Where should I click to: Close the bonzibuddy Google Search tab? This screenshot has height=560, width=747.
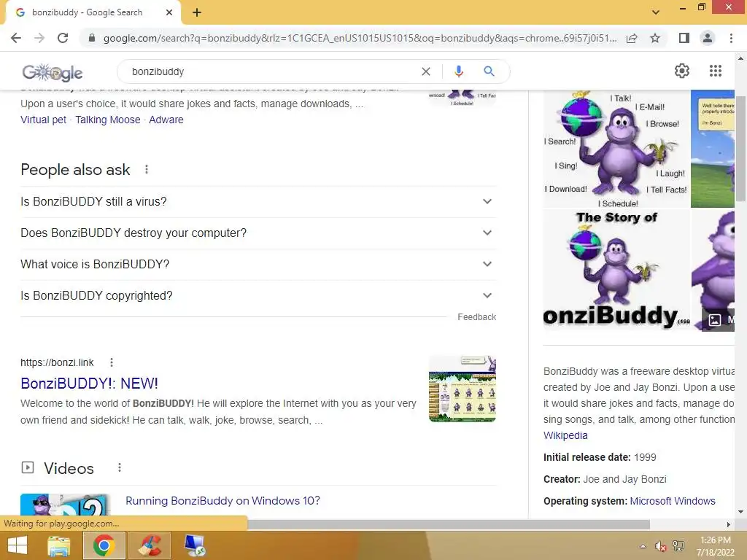pos(169,12)
